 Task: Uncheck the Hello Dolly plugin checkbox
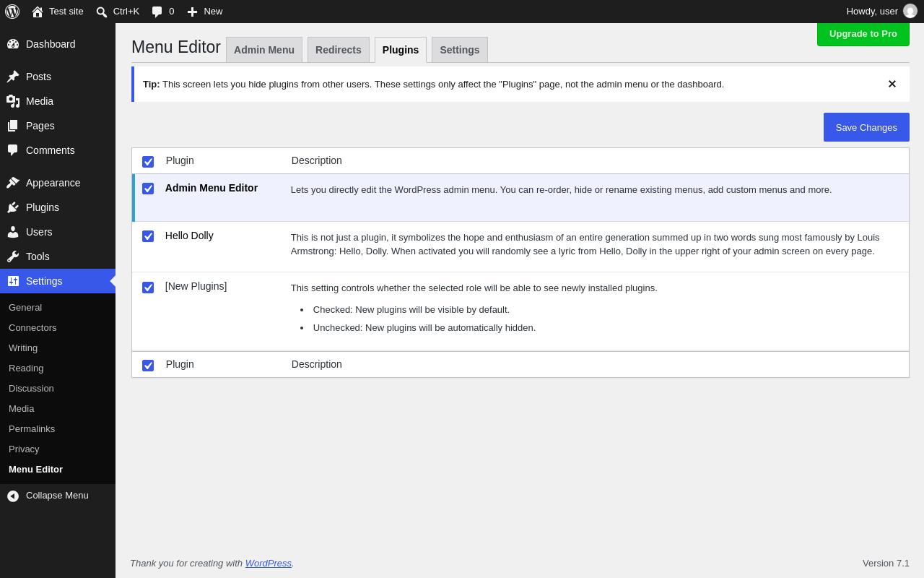[x=148, y=236]
